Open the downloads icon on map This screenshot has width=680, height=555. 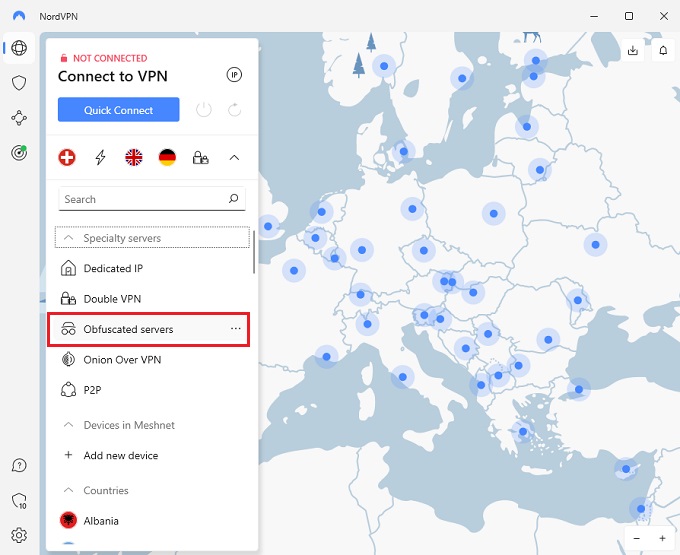coord(633,50)
